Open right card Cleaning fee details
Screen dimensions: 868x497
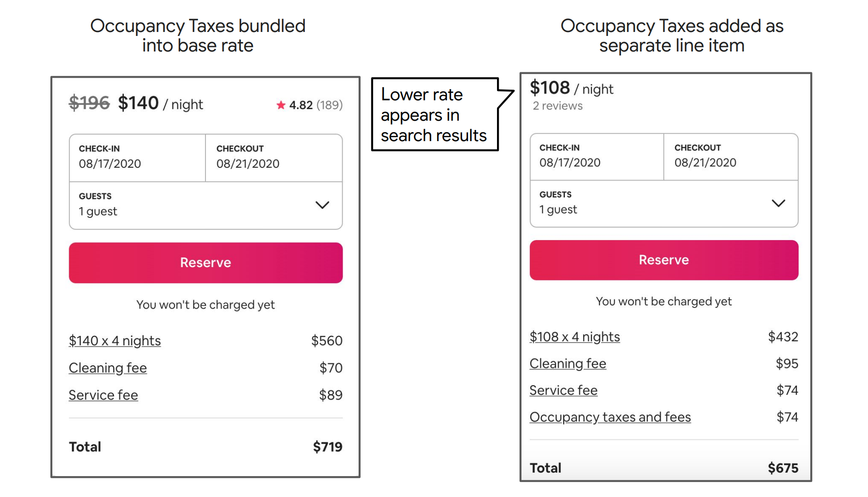pyautogui.click(x=568, y=363)
